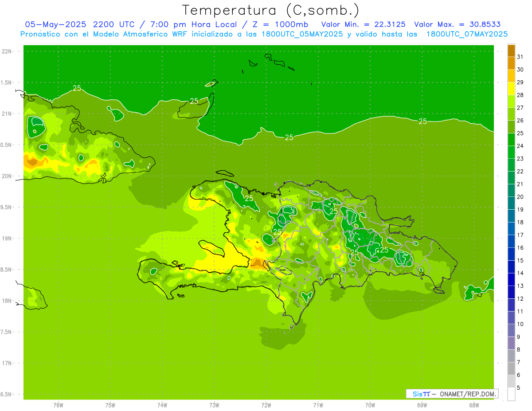Click the '15' value on the color scale
532x411 pixels.
point(520,260)
